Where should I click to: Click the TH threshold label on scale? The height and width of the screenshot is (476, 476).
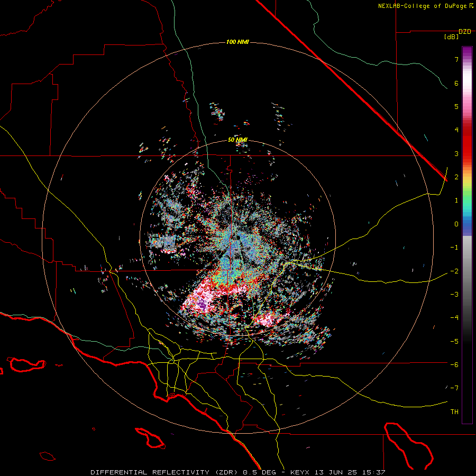[x=454, y=412]
